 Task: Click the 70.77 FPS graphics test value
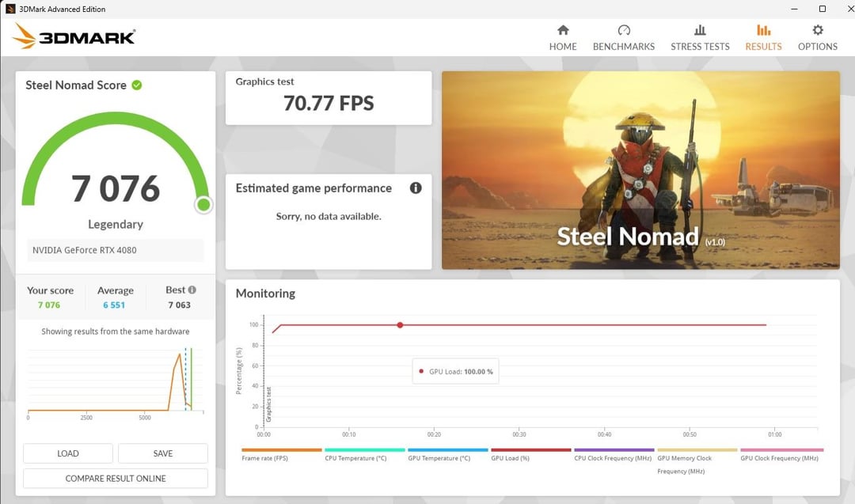click(329, 103)
